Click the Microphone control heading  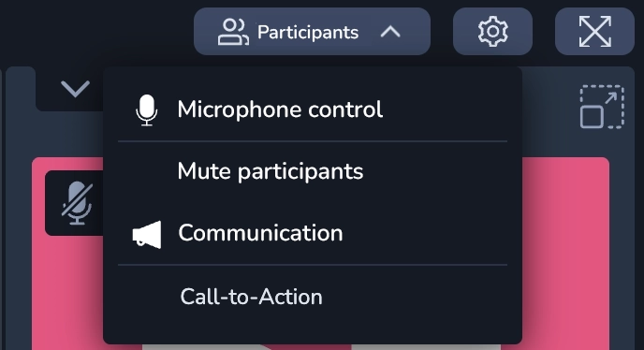tap(280, 109)
